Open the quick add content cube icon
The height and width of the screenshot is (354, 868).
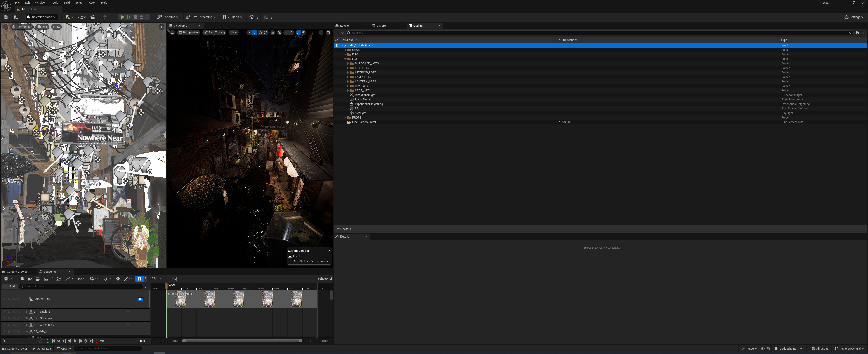tap(68, 17)
